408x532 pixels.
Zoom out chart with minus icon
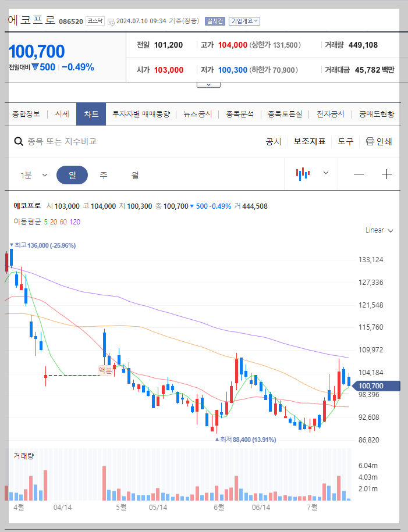[x=359, y=174]
